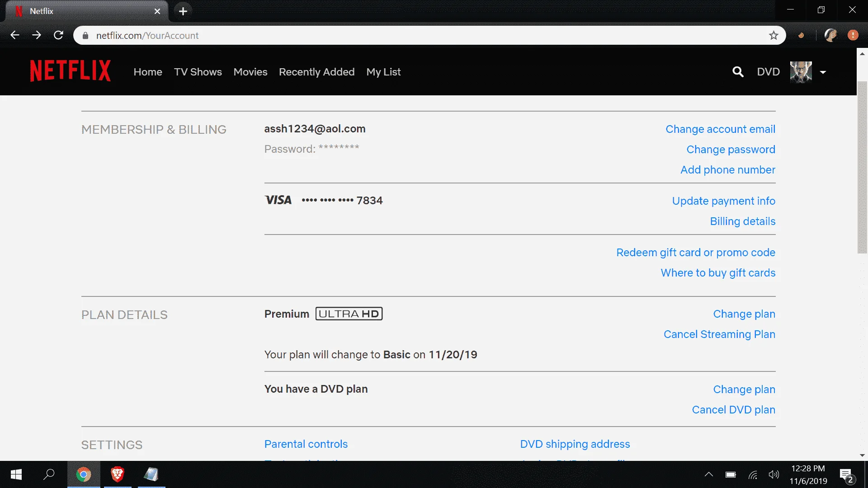Screen dimensions: 868x488
Task: Click the DVD link in header
Action: click(768, 72)
